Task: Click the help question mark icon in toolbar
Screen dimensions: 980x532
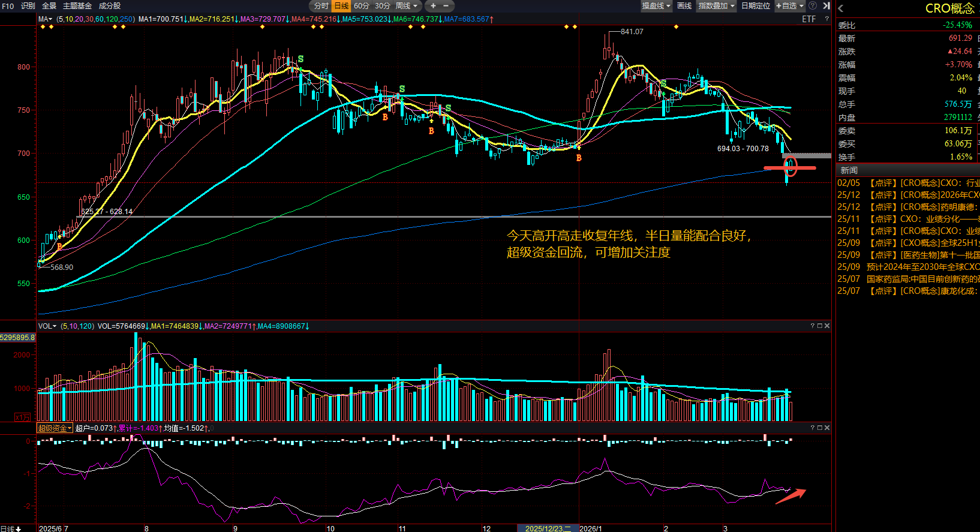Action: 813,6
